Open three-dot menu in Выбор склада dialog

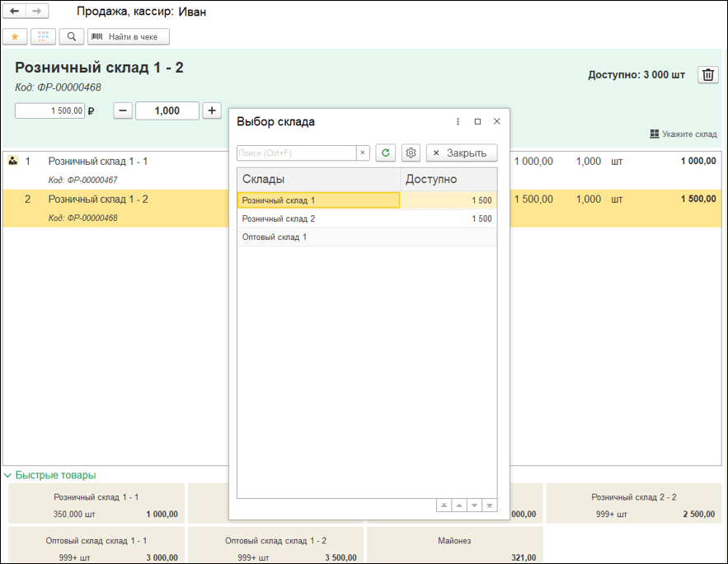(458, 122)
